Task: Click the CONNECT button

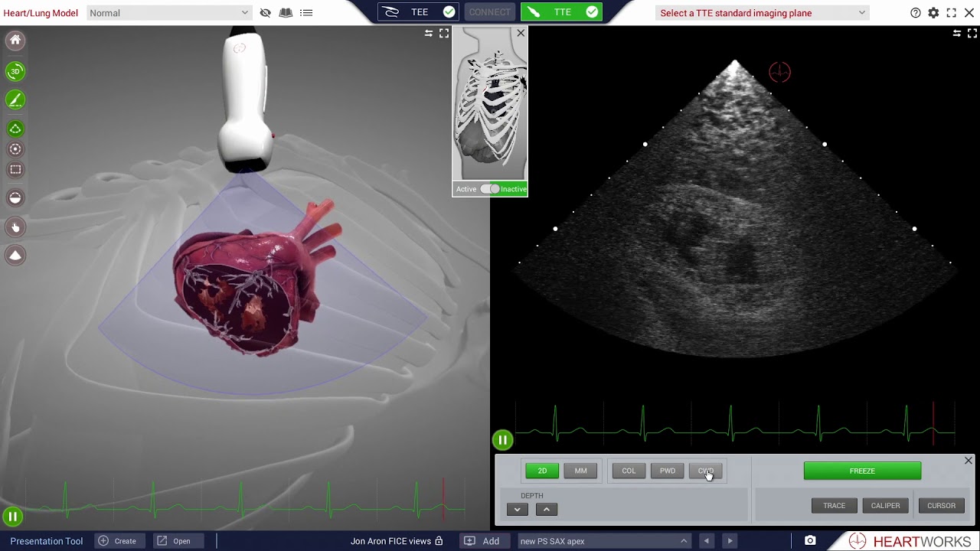Action: click(490, 12)
